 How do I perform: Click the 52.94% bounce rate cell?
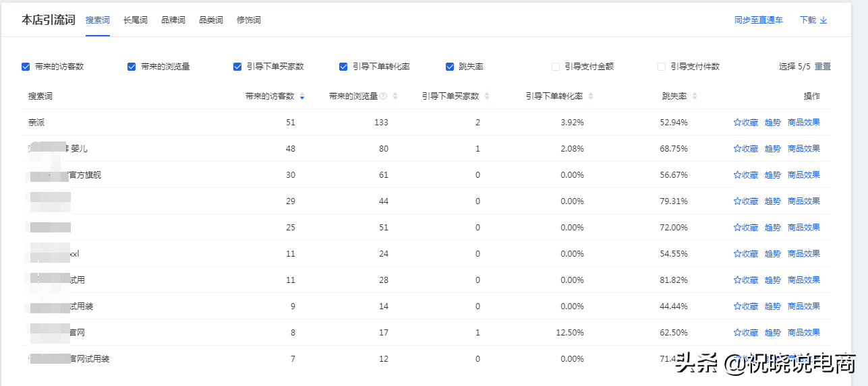pyautogui.click(x=674, y=123)
